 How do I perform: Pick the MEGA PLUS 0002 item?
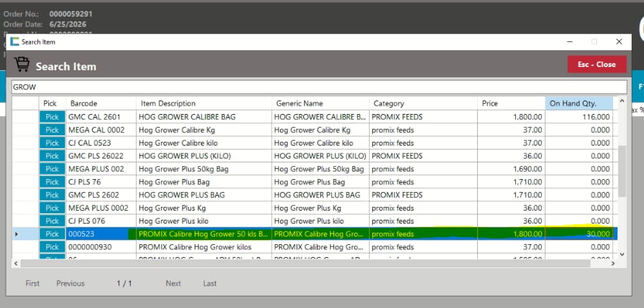coord(52,208)
